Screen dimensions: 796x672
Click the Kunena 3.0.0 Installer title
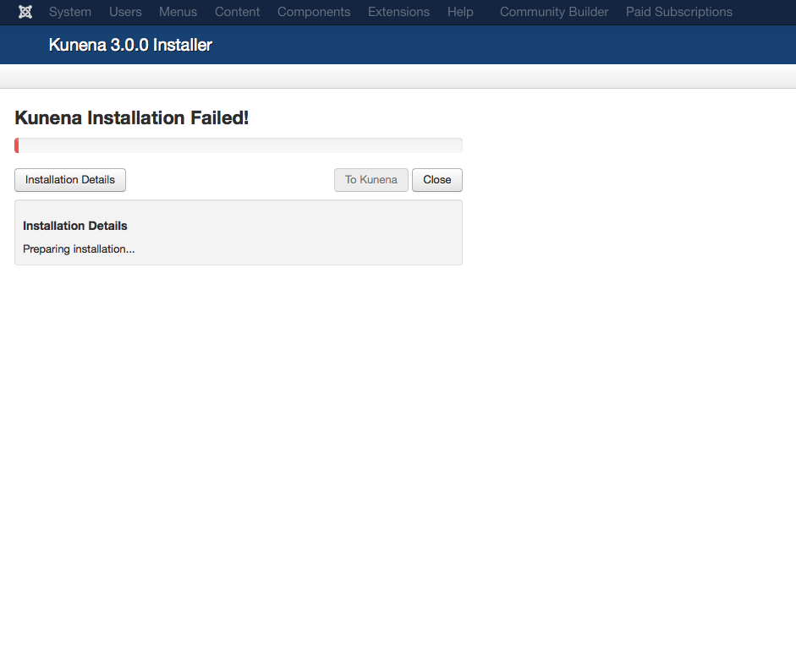[130, 45]
